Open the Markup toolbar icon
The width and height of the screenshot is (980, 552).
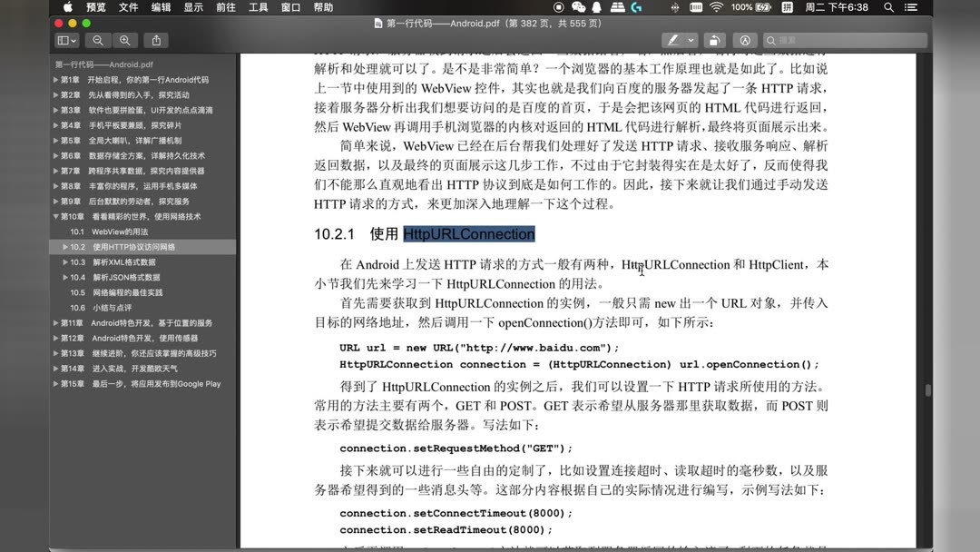point(745,40)
